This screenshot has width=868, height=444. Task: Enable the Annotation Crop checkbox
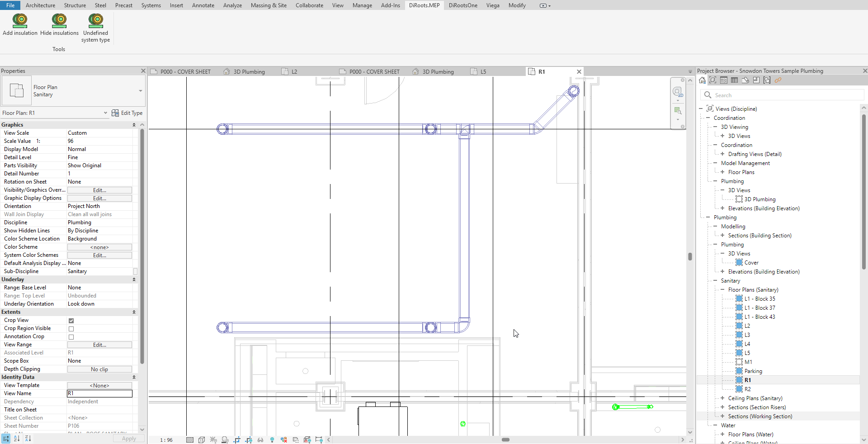[71, 337]
